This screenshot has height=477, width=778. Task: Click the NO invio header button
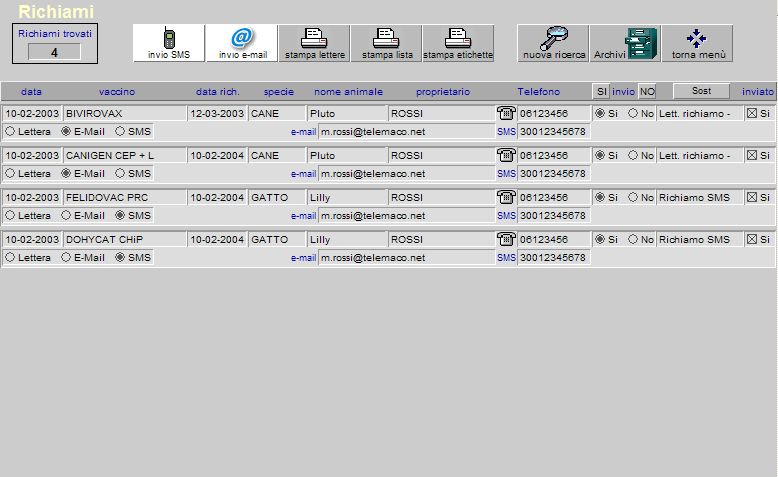tap(647, 91)
